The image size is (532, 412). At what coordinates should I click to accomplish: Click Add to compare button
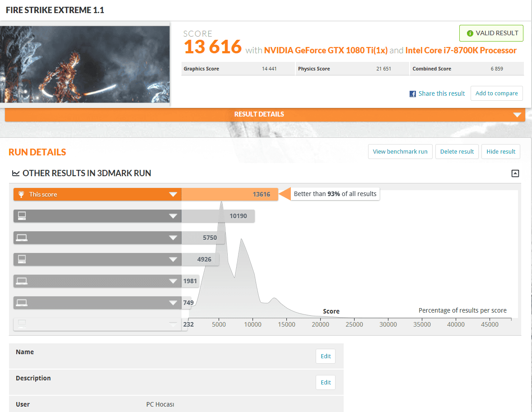pos(496,94)
